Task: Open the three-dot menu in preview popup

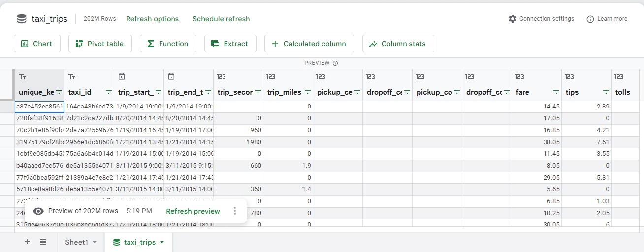Action: [x=235, y=211]
